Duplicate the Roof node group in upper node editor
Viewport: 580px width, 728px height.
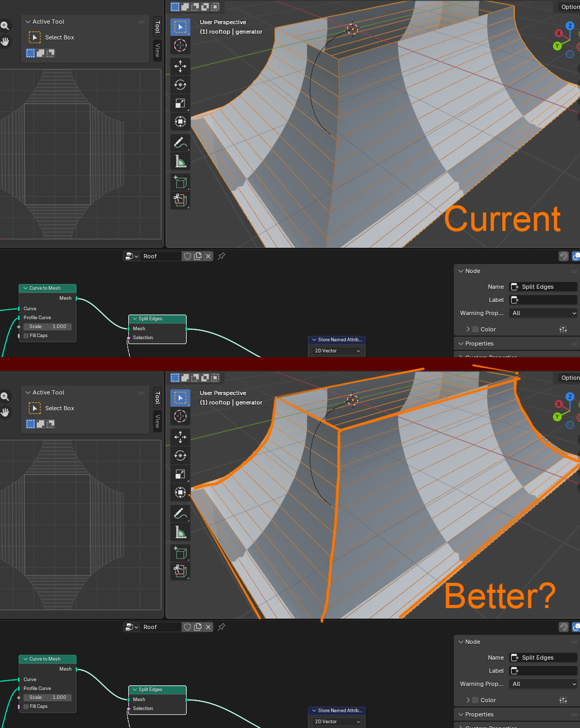198,256
